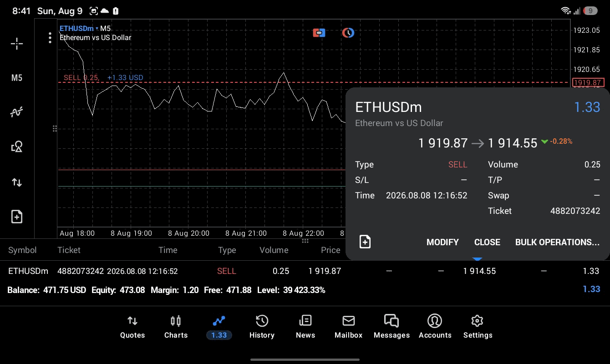Open the Settings tab

tap(478, 327)
